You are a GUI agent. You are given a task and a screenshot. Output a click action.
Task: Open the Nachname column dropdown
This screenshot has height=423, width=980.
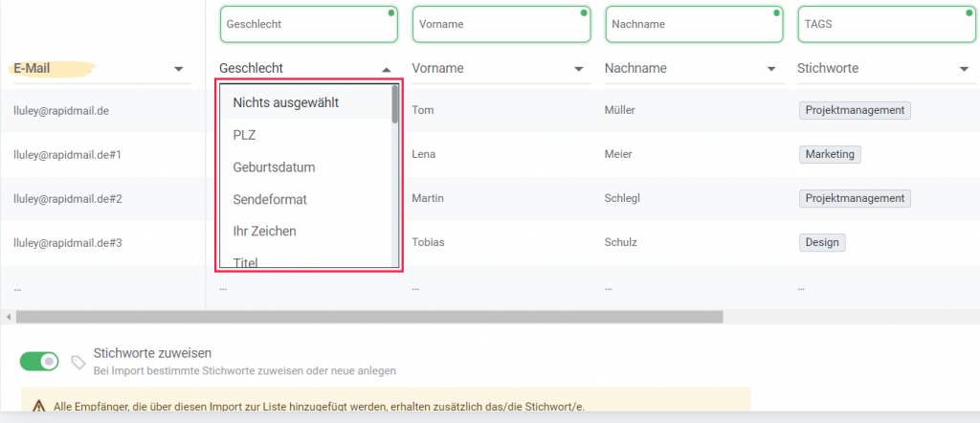tap(771, 69)
